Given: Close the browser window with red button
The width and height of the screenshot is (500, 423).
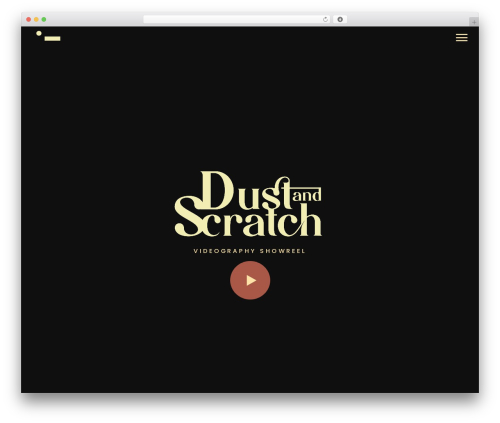Looking at the screenshot, I should click(29, 20).
